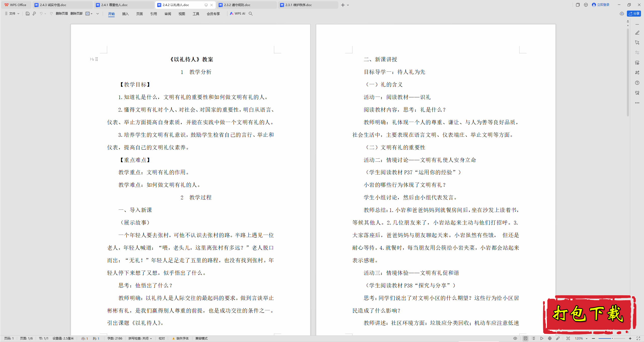Viewport: 644px width, 342px height.
Task: Open the sliders settings icon in sidebar
Action: click(x=637, y=53)
